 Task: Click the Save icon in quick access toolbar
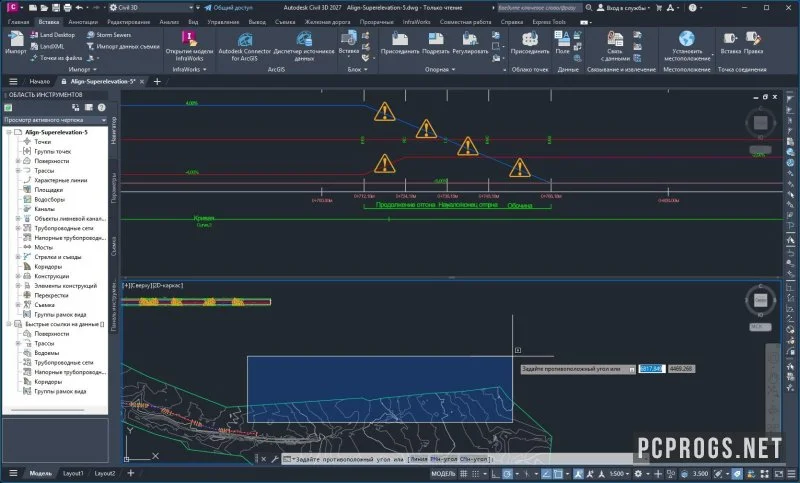(56, 8)
